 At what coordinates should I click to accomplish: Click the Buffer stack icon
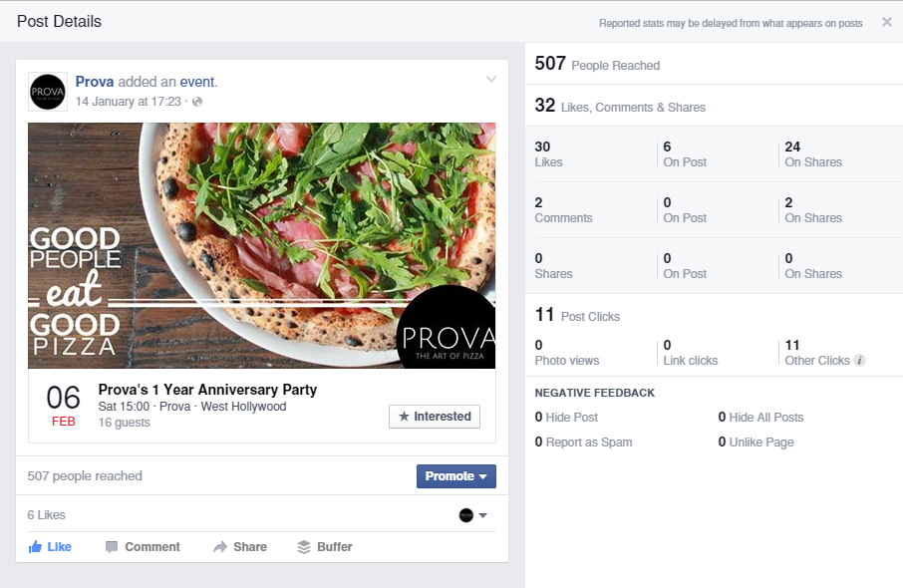[304, 547]
